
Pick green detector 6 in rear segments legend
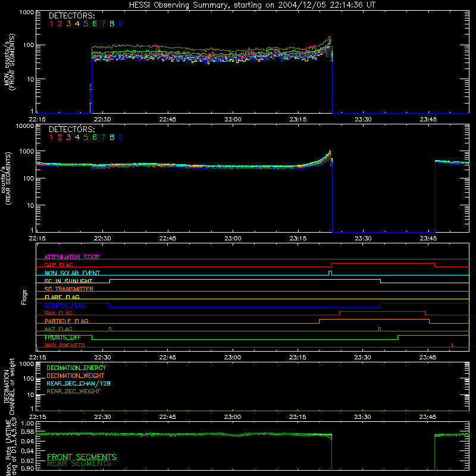(95, 137)
